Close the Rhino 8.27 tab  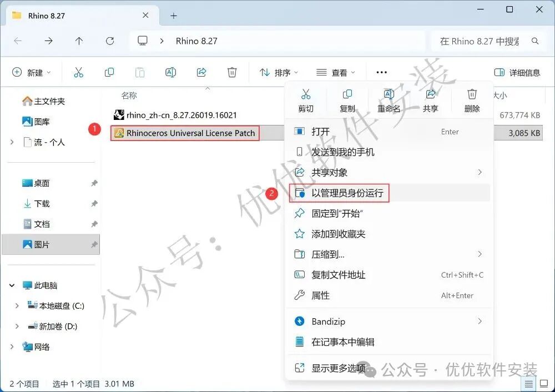(145, 15)
